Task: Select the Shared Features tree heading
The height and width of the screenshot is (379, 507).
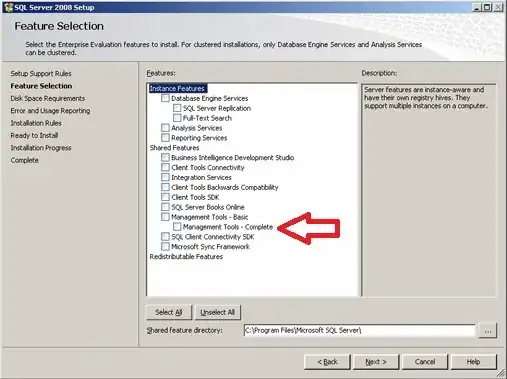Action: [x=174, y=148]
